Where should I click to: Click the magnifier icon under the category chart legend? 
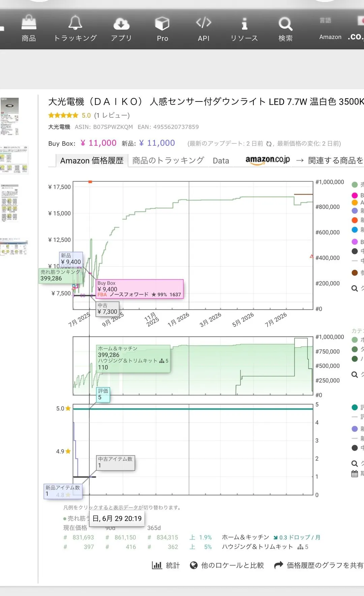pos(355,375)
